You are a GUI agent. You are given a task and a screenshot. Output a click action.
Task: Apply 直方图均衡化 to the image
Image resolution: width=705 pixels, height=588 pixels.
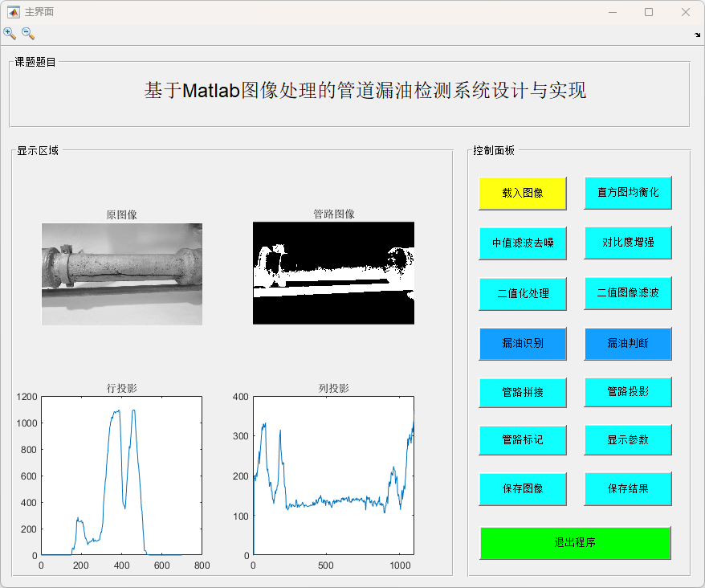627,193
